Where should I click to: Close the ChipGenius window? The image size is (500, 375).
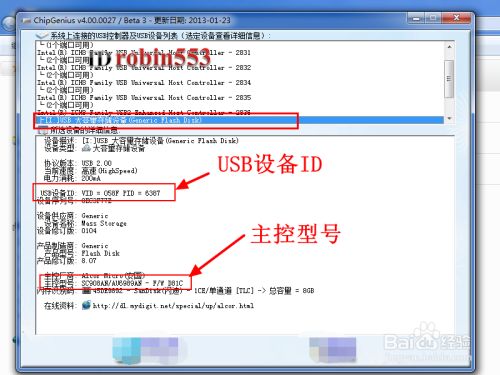456,18
